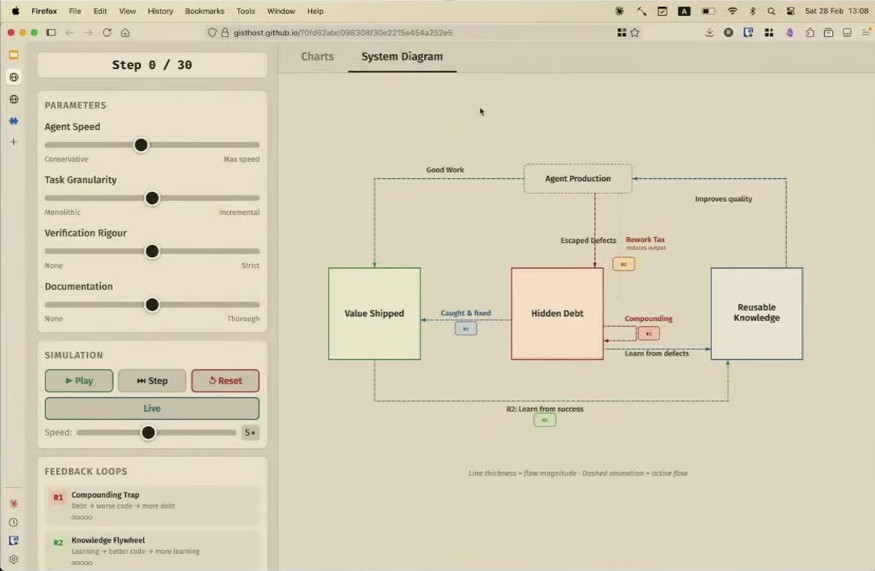Click the blue puzzle icon in the sidebar
Image resolution: width=875 pixels, height=571 pixels.
click(14, 121)
